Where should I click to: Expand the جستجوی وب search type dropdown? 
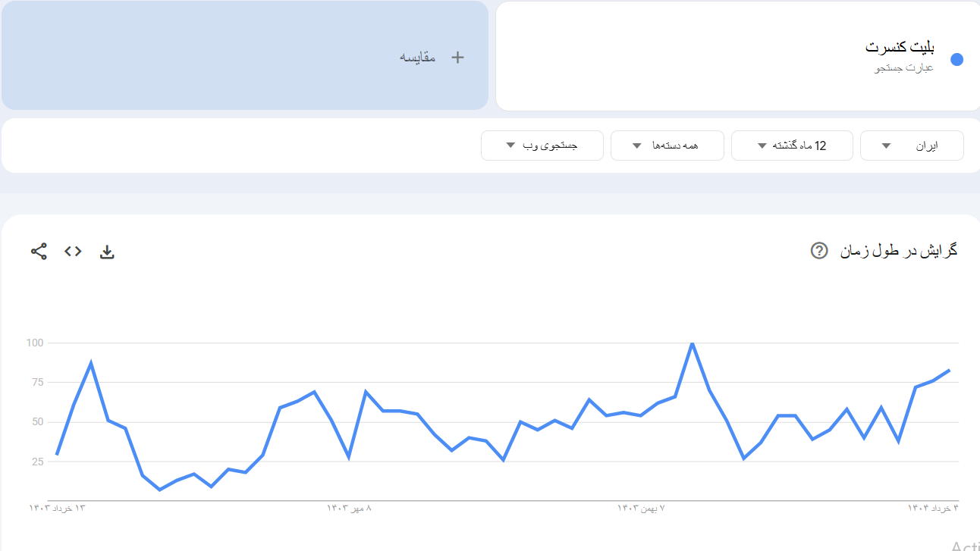(x=542, y=146)
